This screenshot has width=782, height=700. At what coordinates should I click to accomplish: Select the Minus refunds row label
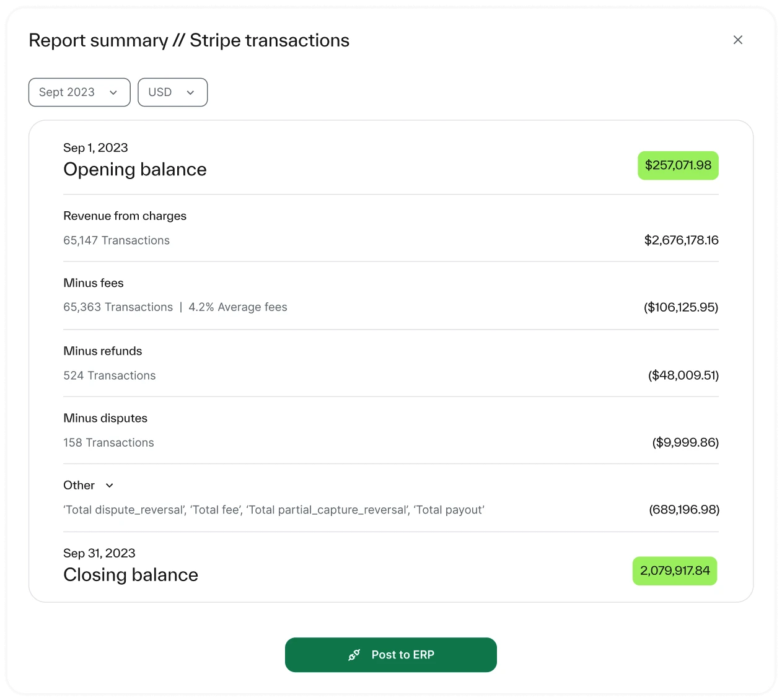click(x=103, y=351)
